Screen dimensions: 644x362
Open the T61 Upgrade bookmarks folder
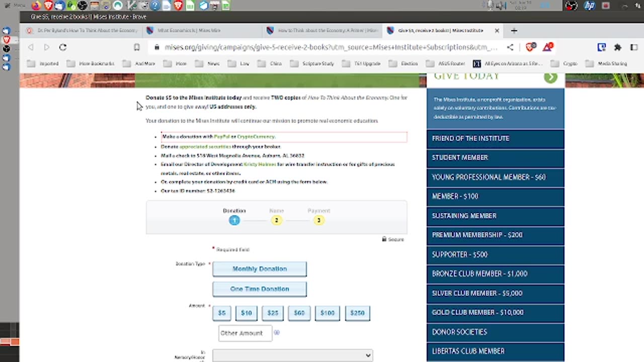[361, 64]
